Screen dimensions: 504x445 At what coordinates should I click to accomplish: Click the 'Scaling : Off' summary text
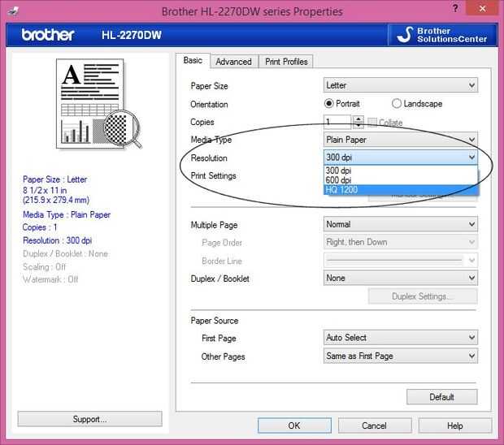coord(45,267)
